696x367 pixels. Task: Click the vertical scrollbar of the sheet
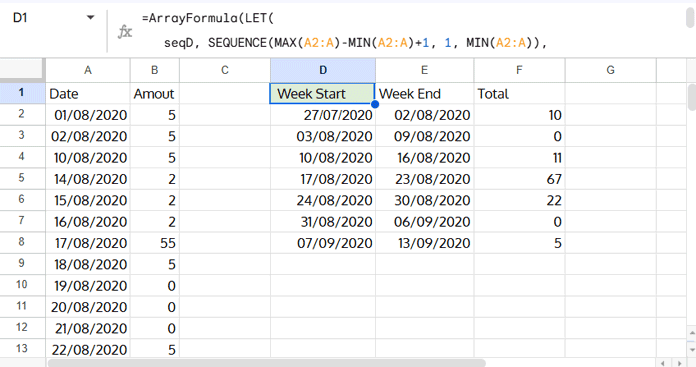[691, 97]
